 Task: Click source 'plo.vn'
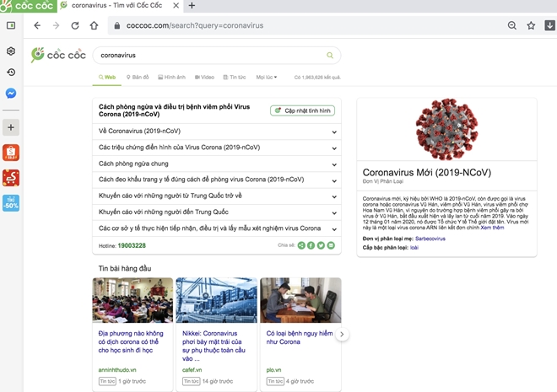[x=273, y=369]
